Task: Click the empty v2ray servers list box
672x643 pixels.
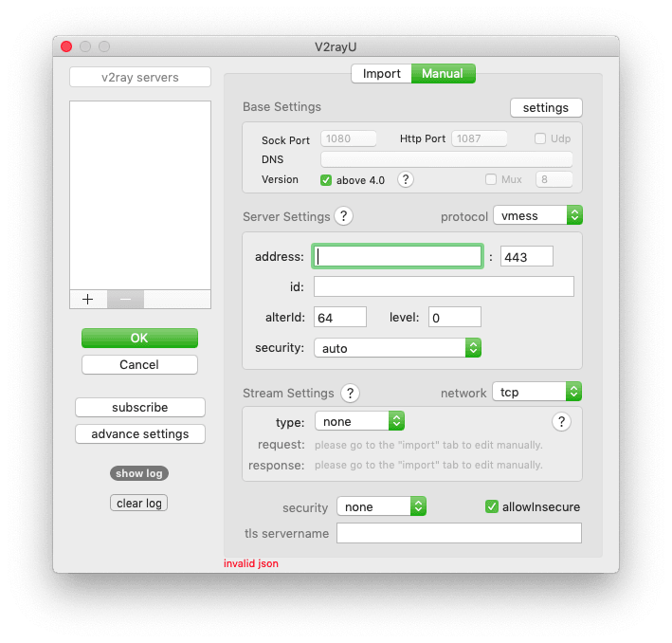Action: 140,195
